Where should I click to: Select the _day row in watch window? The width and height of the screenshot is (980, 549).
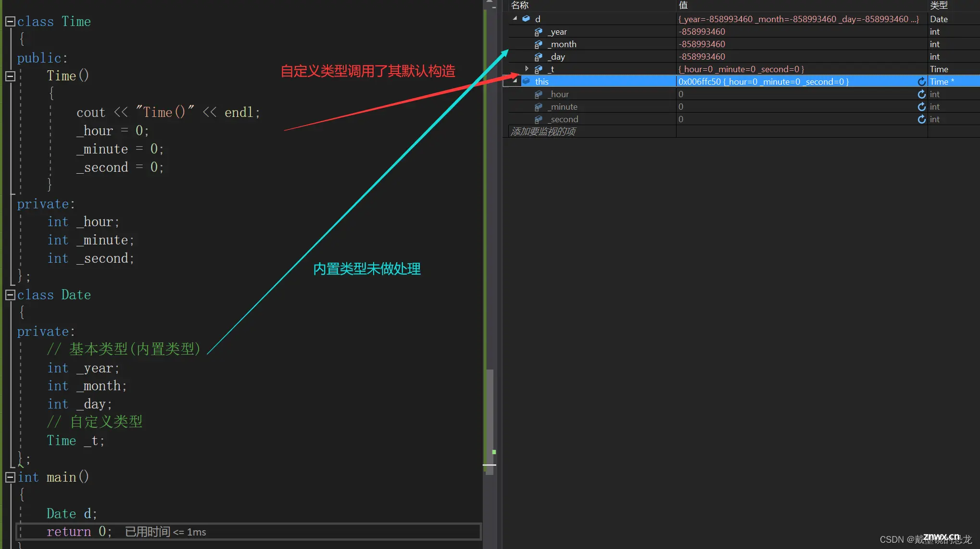tap(744, 57)
